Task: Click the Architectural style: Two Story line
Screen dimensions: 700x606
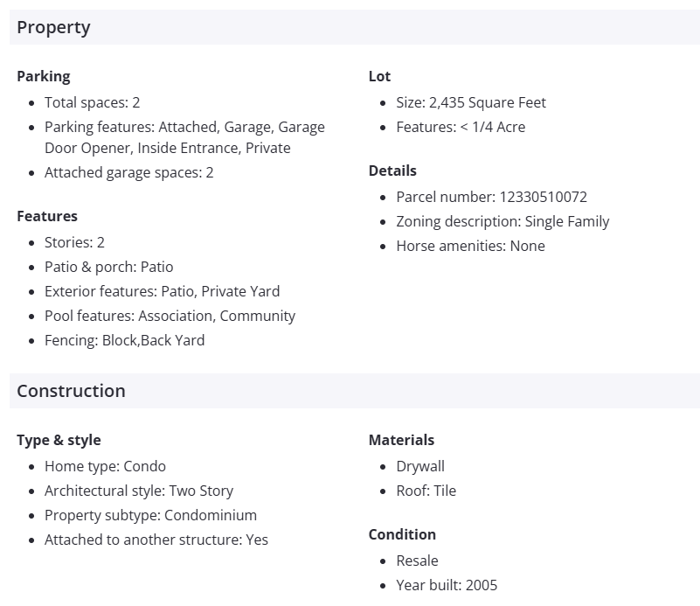Action: [x=139, y=491]
